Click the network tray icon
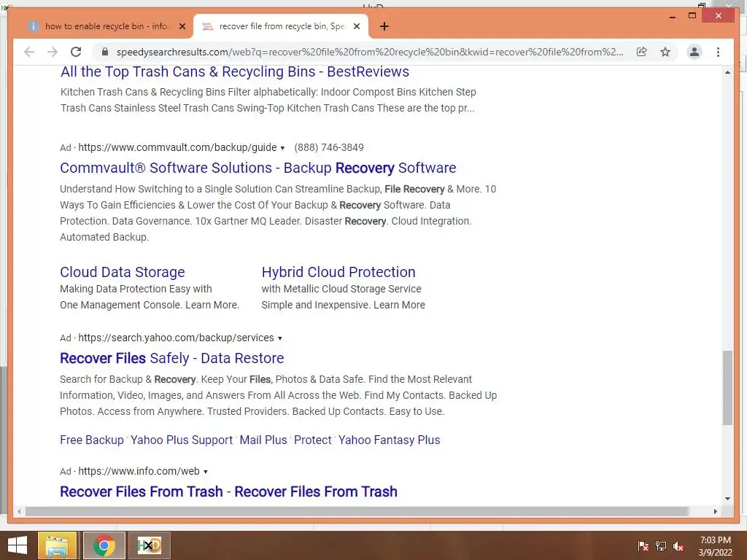Viewport: 747px width, 560px height. point(661,545)
